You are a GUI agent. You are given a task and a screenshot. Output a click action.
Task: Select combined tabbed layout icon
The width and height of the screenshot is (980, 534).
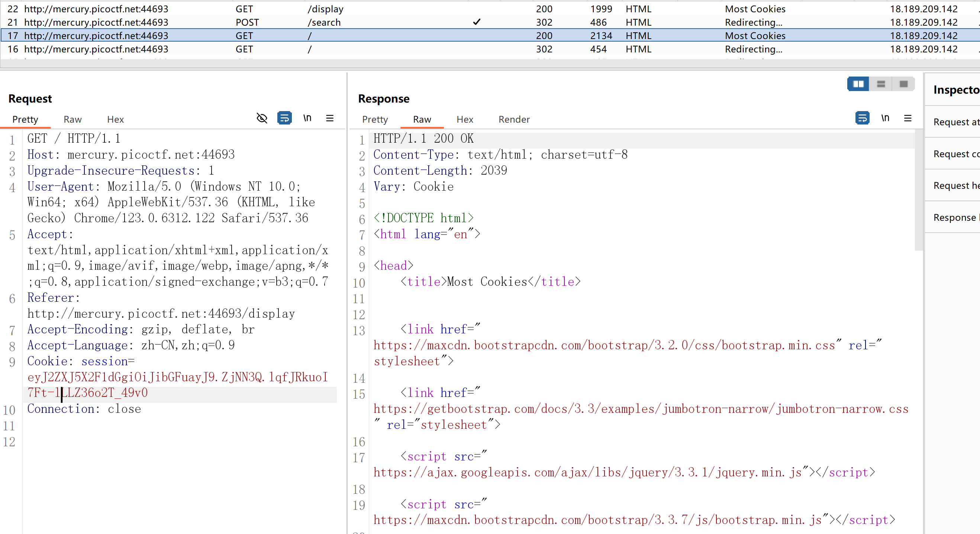pos(903,84)
